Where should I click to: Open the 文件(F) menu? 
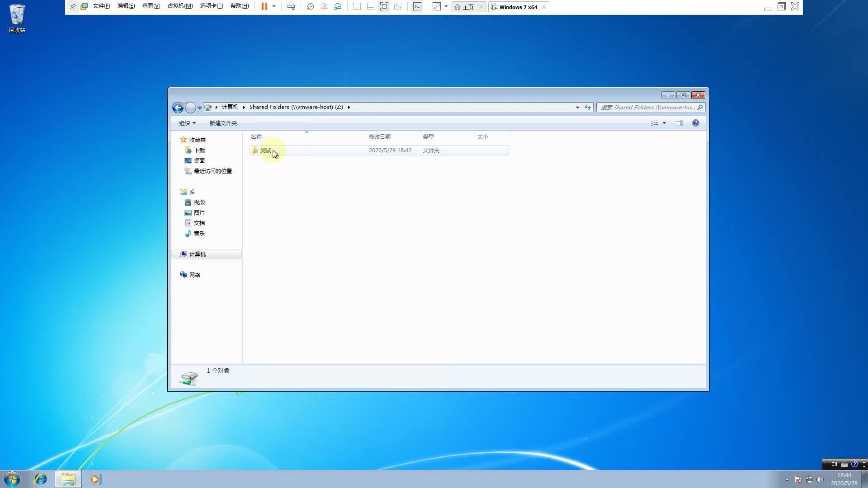[101, 6]
